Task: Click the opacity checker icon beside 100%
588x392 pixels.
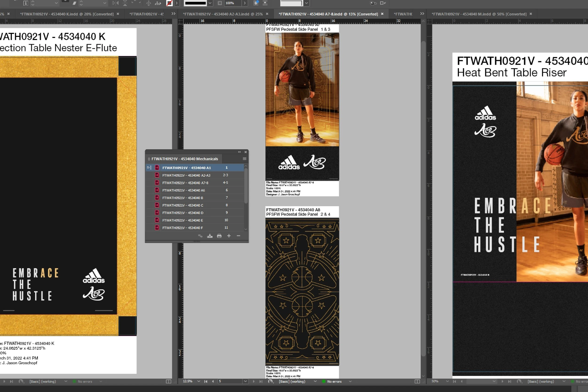Action: (220, 3)
